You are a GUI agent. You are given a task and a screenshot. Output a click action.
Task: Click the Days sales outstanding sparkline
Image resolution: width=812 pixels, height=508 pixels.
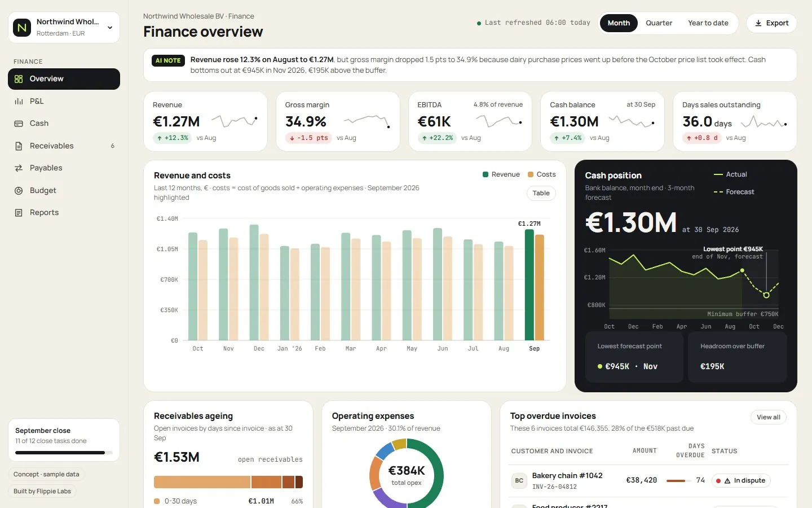pos(764,121)
